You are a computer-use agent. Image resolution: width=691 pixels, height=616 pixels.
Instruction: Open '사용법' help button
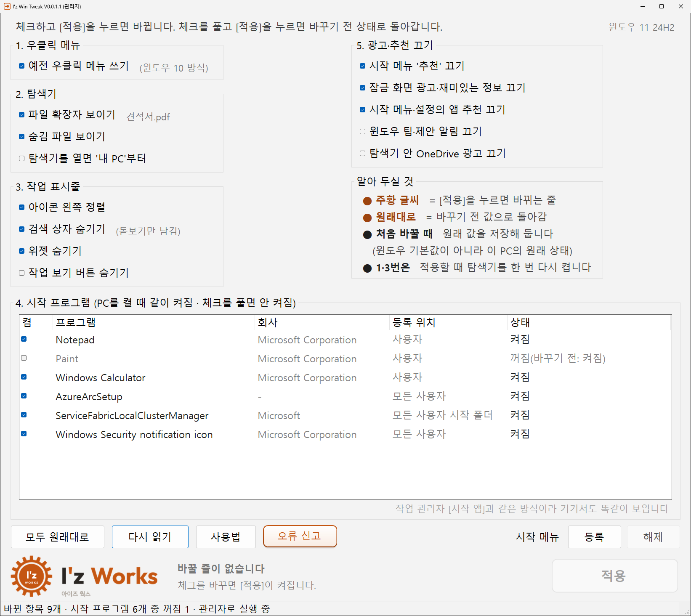pos(226,537)
